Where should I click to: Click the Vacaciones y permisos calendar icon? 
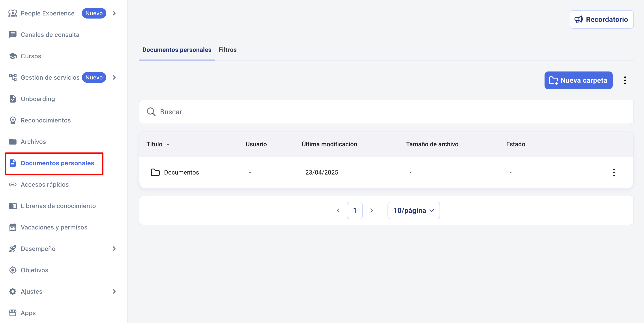pyautogui.click(x=13, y=227)
